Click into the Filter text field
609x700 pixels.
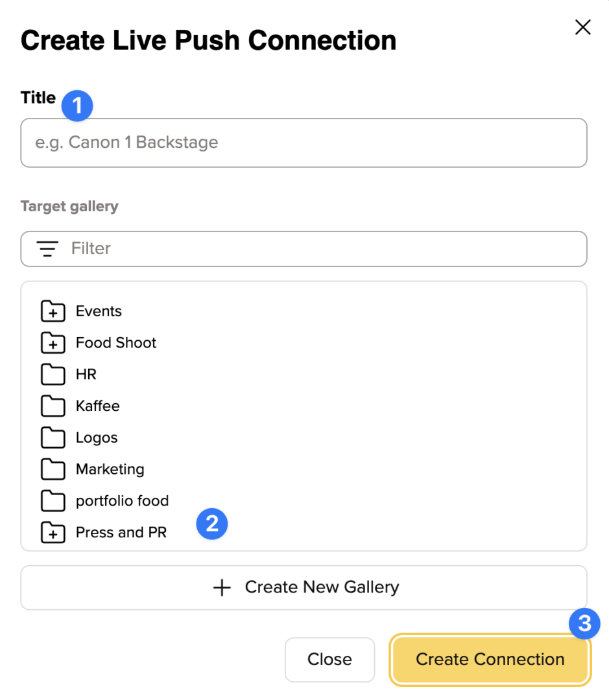pos(324,249)
